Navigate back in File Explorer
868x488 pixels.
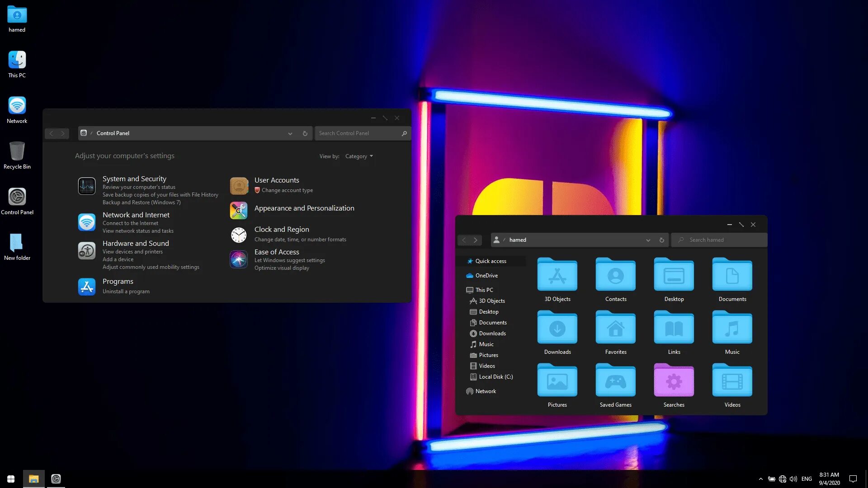464,239
